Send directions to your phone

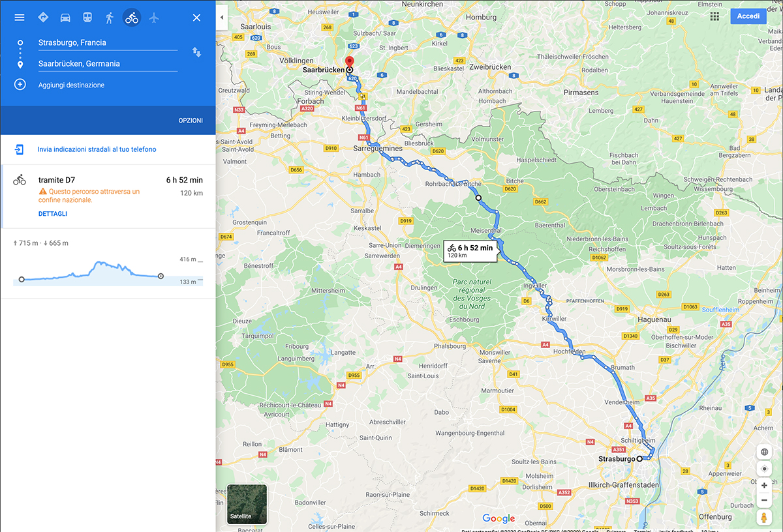coord(97,149)
